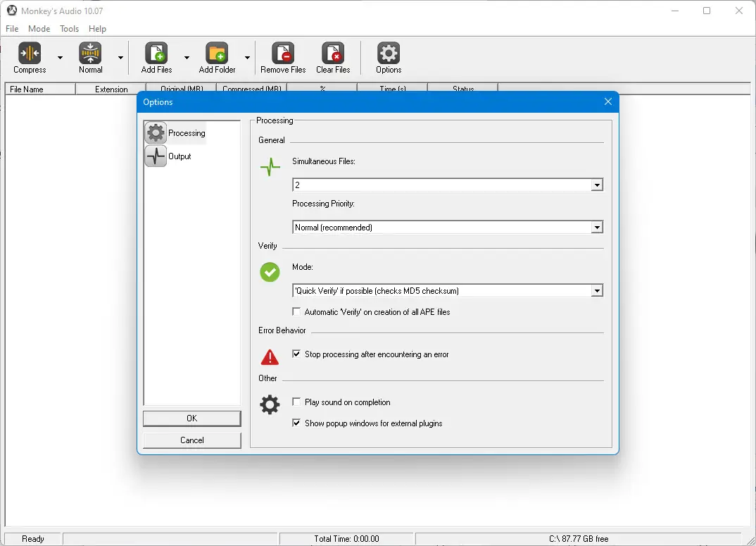This screenshot has height=546, width=756.
Task: Click the Add Files toolbar icon
Action: pyautogui.click(x=156, y=53)
